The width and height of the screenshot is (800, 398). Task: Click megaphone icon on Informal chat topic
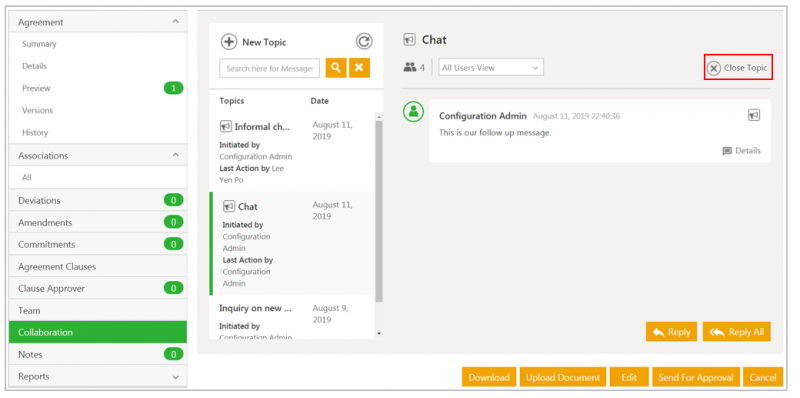click(x=226, y=126)
